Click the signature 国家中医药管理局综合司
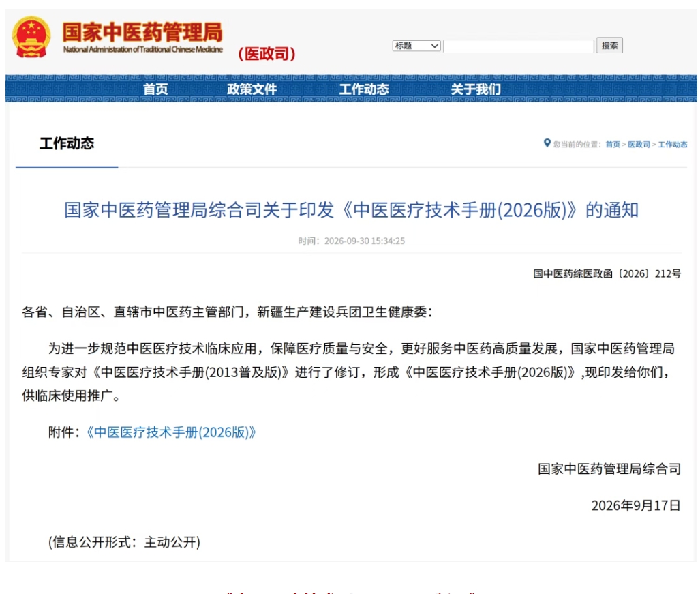 [609, 469]
